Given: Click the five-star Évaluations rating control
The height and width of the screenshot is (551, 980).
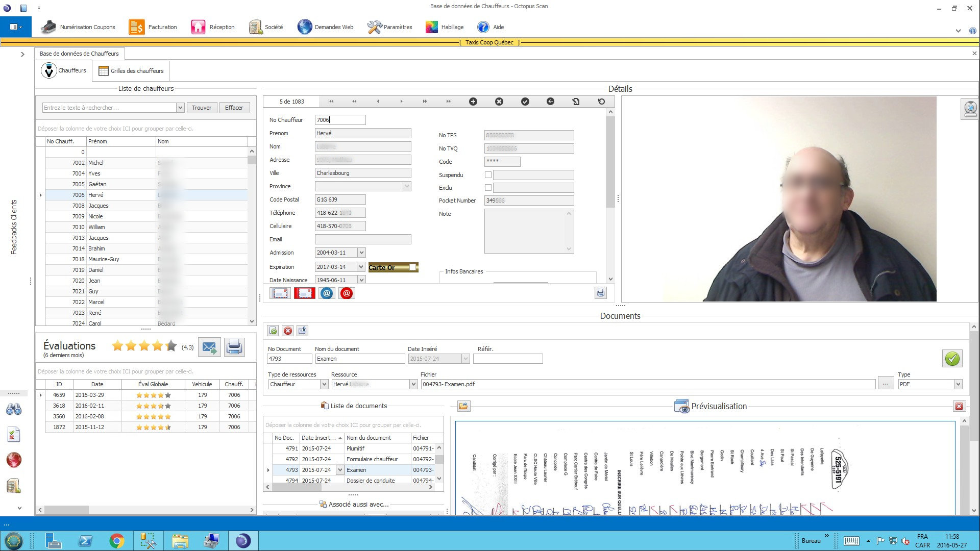Looking at the screenshot, I should [x=144, y=346].
